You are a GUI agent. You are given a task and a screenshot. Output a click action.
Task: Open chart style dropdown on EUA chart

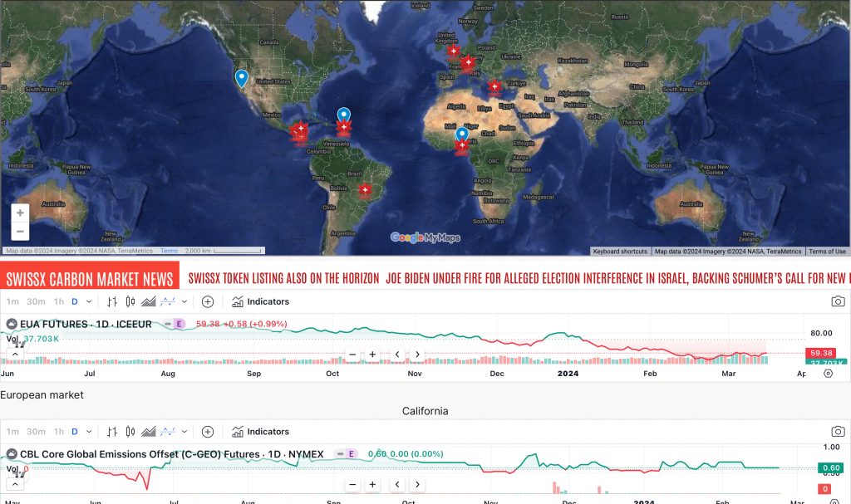tap(184, 301)
